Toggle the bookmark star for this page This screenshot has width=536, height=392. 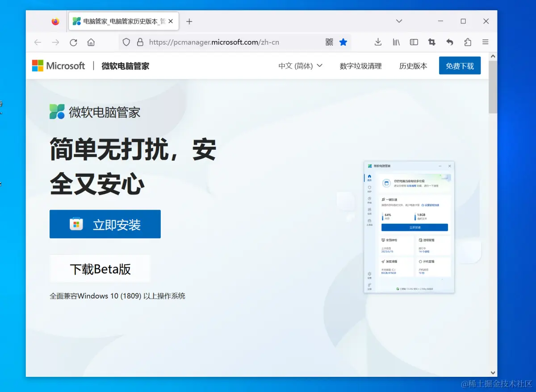(x=343, y=42)
